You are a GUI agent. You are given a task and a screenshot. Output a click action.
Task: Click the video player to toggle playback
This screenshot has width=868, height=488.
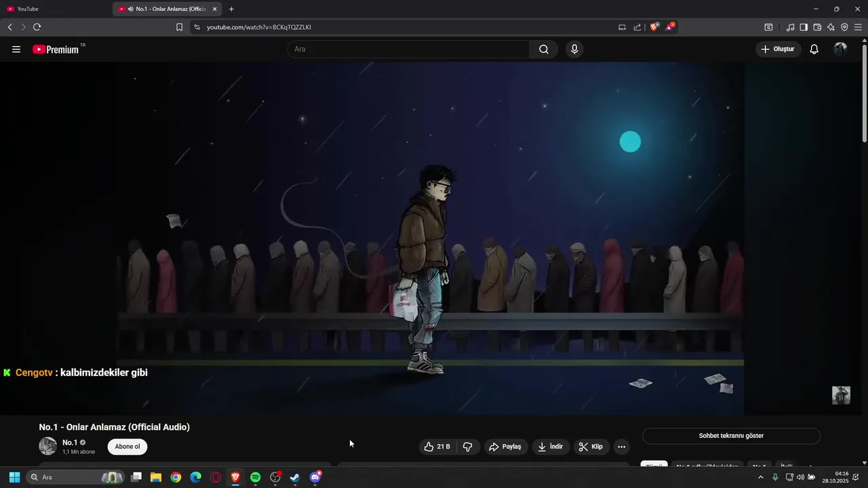click(431, 237)
